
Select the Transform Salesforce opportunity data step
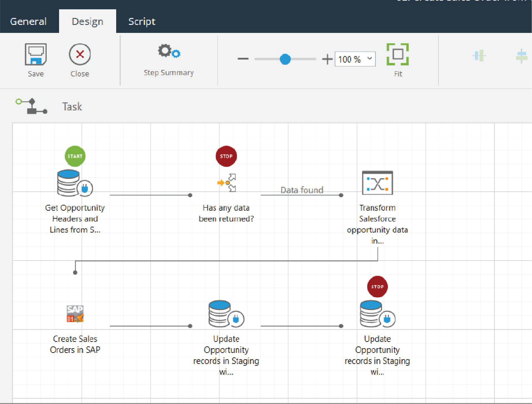point(377,183)
